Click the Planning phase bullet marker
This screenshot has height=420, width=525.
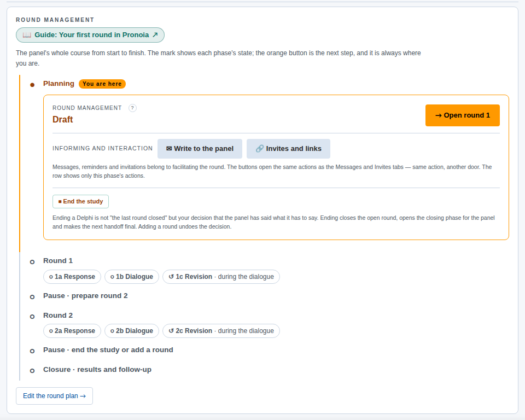tap(32, 85)
